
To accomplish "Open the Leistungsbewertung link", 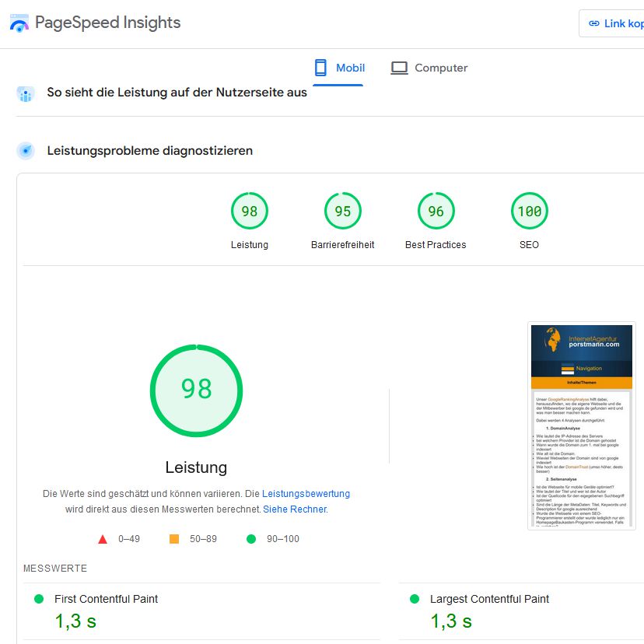I will pos(306,494).
